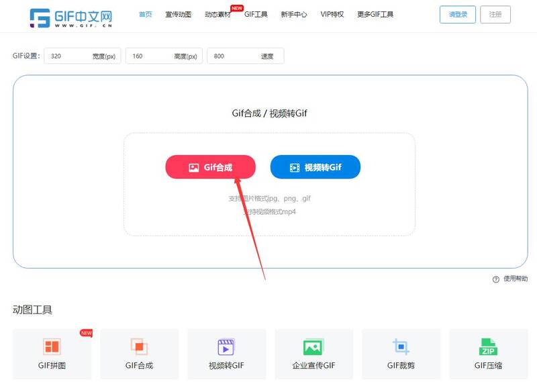Click the 支持视频格式mp4 hint text

(x=270, y=212)
